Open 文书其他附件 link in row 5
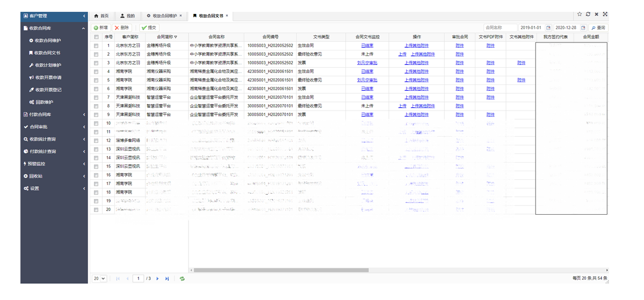Viewport: 644px width, 300px height. tap(521, 80)
